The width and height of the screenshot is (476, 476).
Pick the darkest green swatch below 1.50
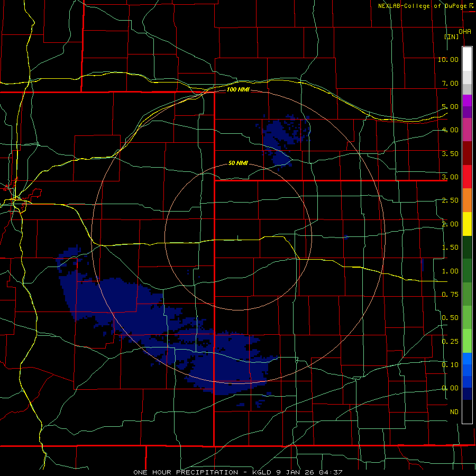point(467,248)
